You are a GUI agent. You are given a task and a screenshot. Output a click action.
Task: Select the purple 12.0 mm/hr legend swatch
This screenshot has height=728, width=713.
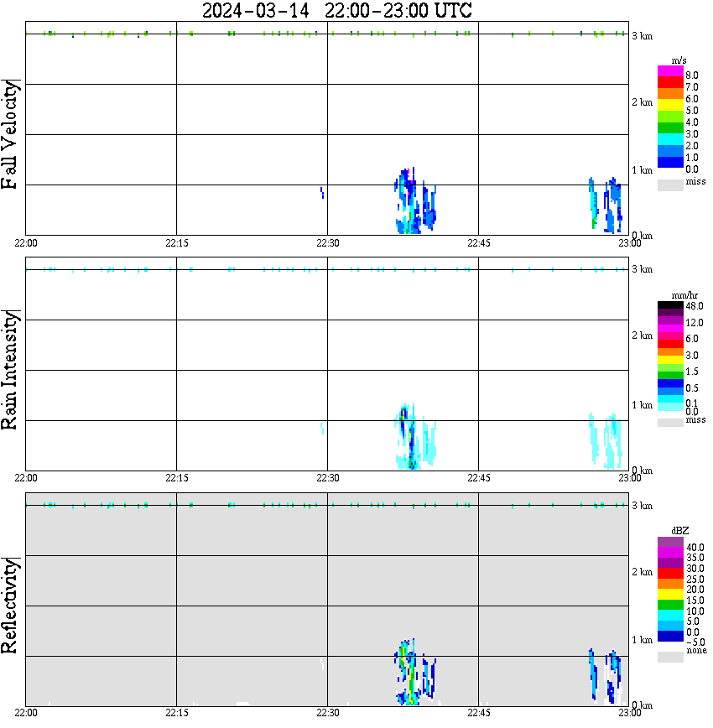(x=670, y=321)
